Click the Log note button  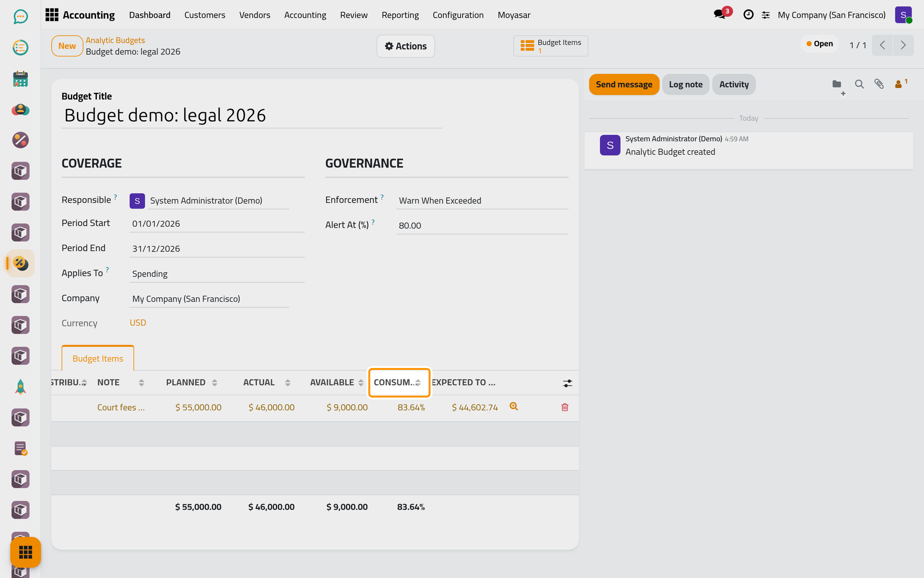tap(685, 84)
